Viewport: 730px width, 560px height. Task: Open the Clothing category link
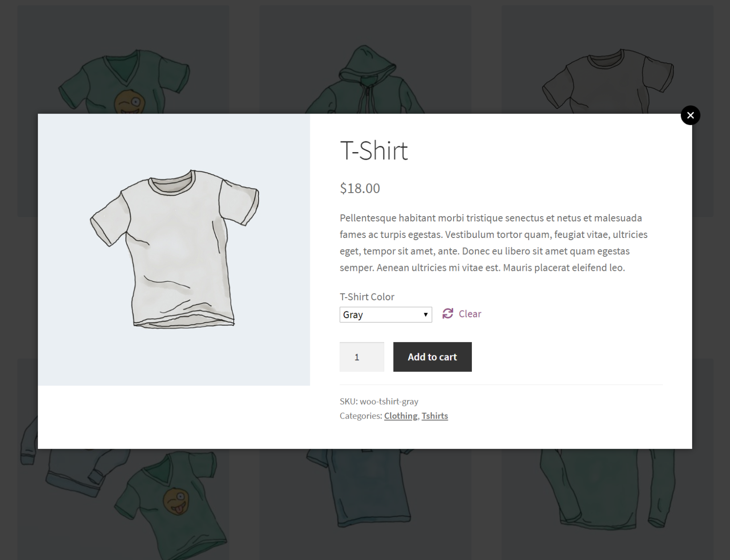pyautogui.click(x=401, y=416)
